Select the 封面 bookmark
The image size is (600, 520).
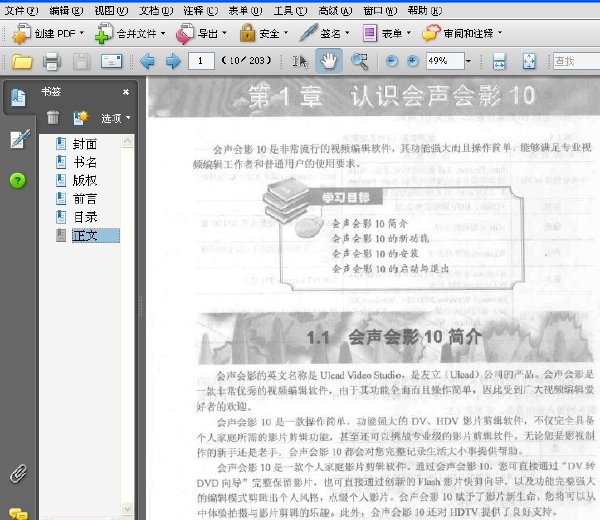click(85, 144)
